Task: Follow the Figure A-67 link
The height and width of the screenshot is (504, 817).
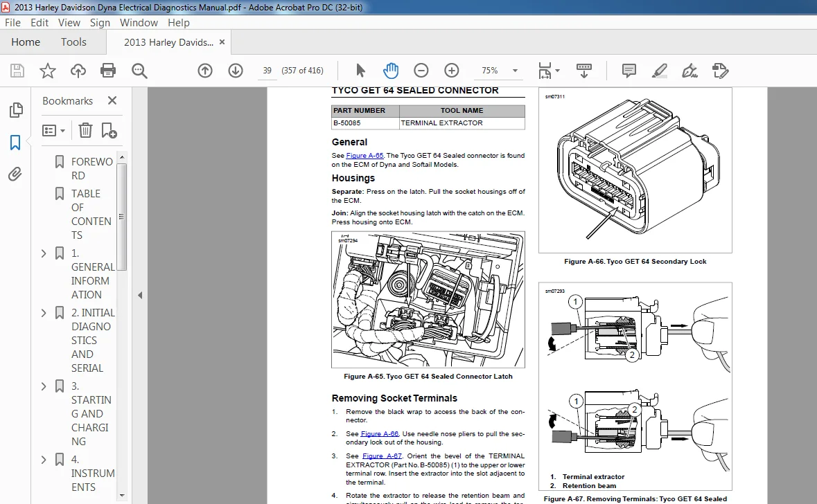Action: point(382,456)
